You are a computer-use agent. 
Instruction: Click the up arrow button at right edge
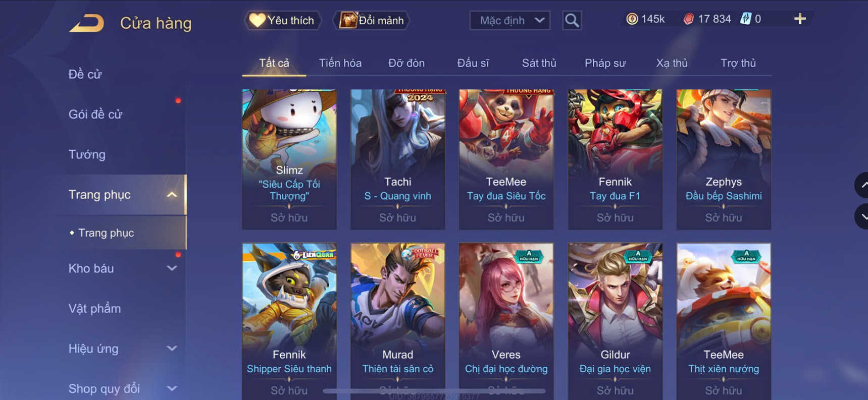[861, 185]
